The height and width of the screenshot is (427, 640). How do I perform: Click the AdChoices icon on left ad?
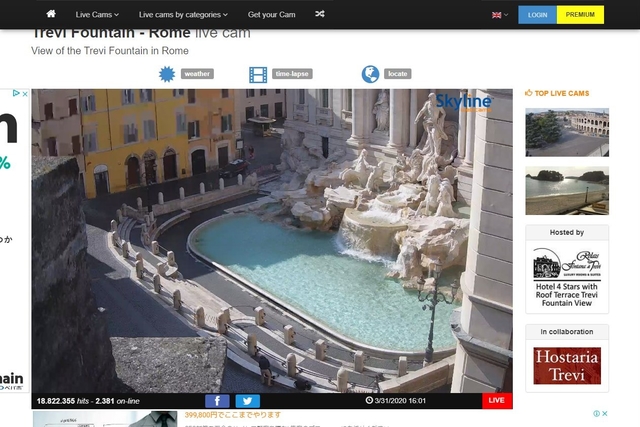16,93
